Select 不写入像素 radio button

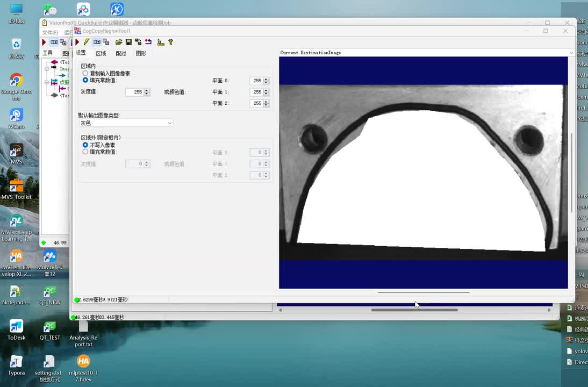(85, 145)
